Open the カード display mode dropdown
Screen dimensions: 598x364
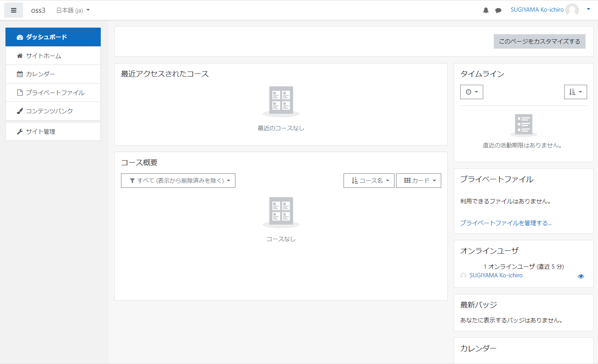418,181
